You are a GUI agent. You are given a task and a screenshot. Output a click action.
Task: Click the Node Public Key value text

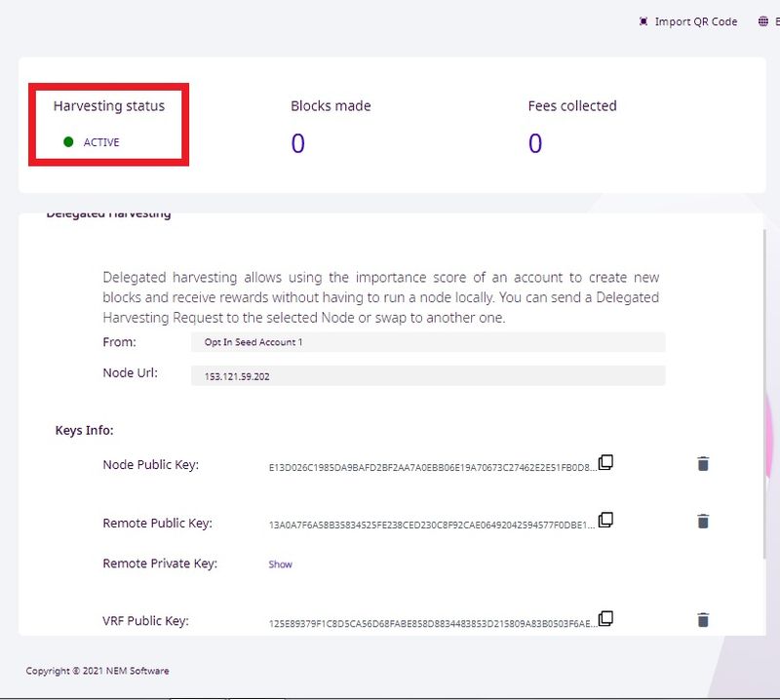click(429, 467)
